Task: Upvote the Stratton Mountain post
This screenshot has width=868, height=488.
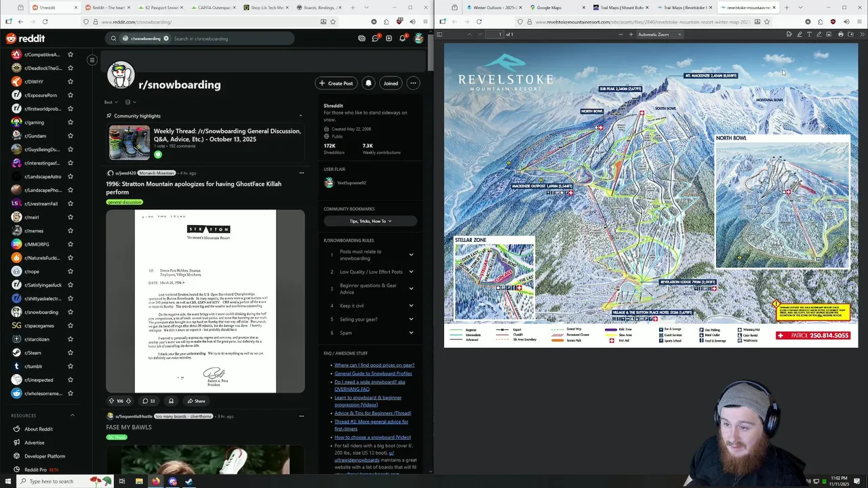Action: [112, 401]
